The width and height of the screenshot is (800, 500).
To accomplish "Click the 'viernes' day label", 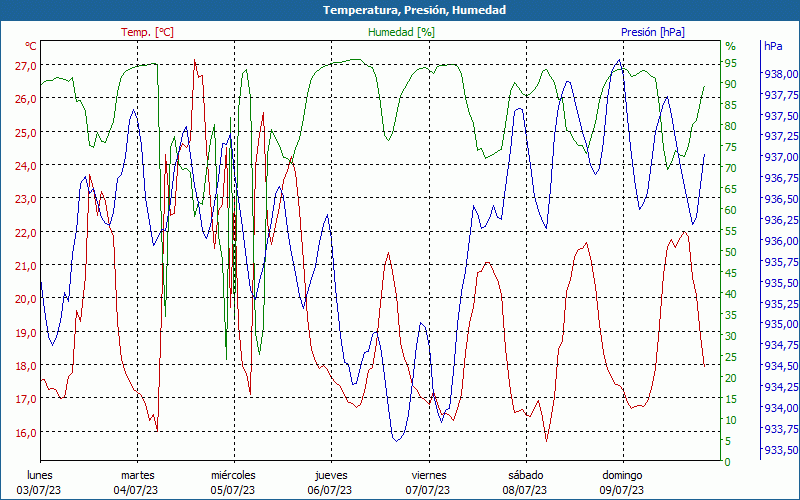I will pyautogui.click(x=429, y=475).
